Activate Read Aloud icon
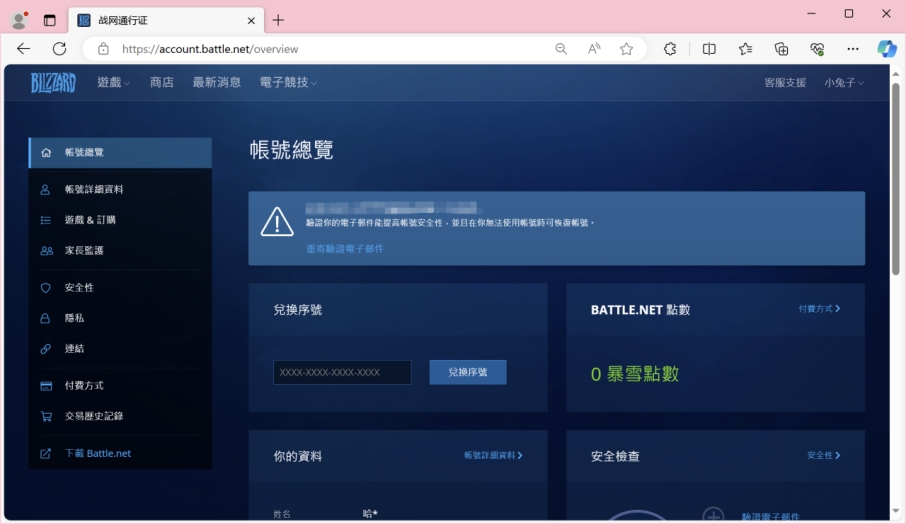906x524 pixels. (594, 49)
